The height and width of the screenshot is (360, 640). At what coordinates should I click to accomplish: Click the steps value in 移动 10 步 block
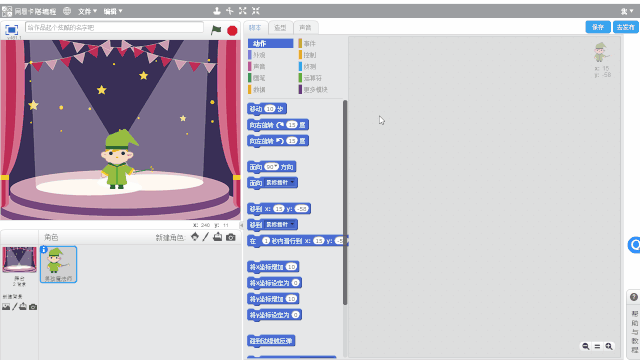tap(270, 109)
